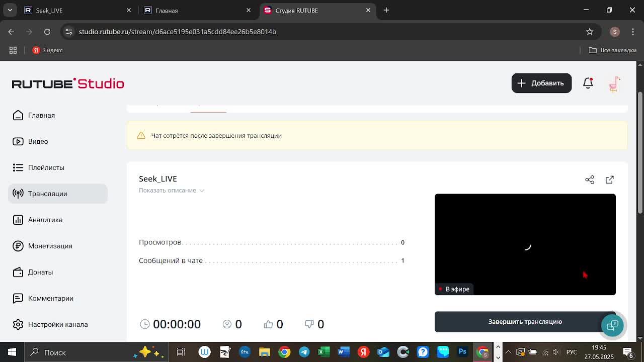Click the taskbar Поиск search box
The image size is (644, 362).
click(x=96, y=352)
